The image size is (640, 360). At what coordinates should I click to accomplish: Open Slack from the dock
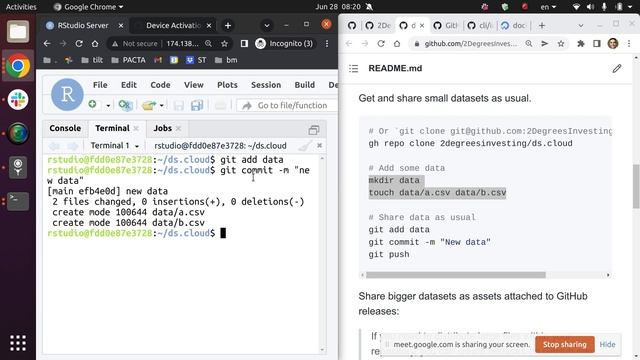pyautogui.click(x=18, y=100)
